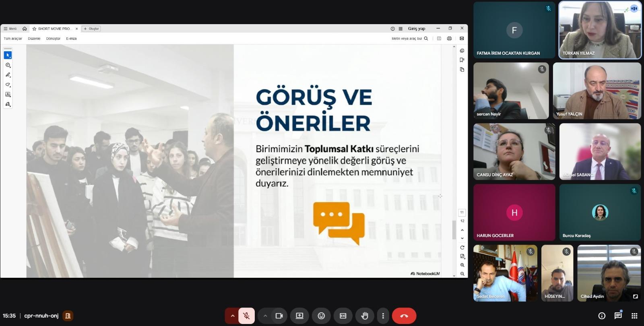Click the print icon in PDF viewer
Image resolution: width=644 pixels, height=326 pixels.
[449, 39]
